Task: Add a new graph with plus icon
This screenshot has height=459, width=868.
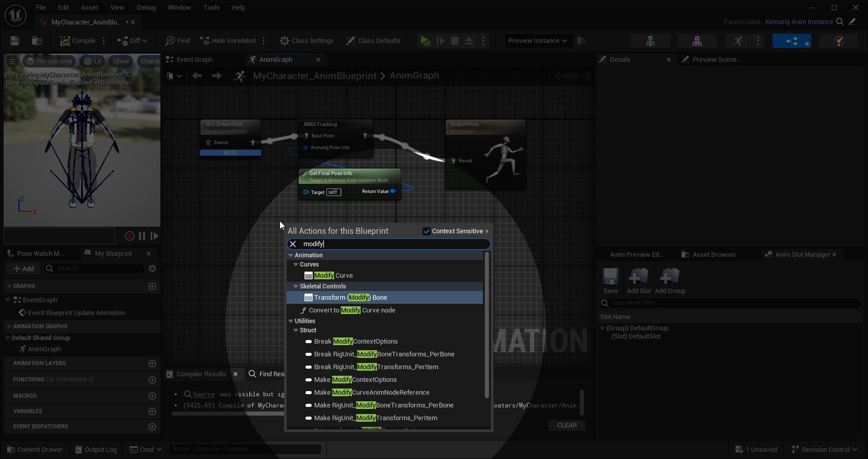Action: (x=152, y=286)
